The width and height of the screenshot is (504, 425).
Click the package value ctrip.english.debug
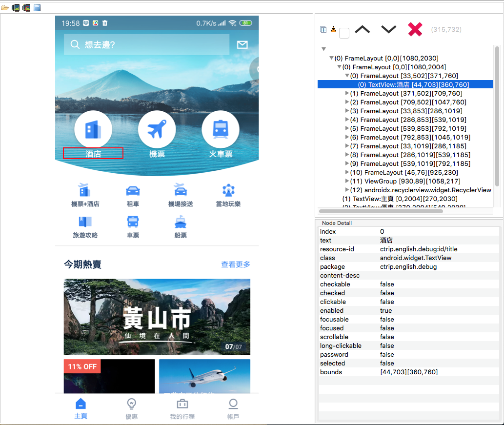(408, 266)
